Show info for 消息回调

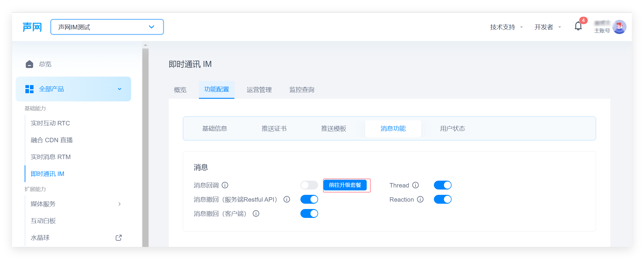click(x=225, y=185)
